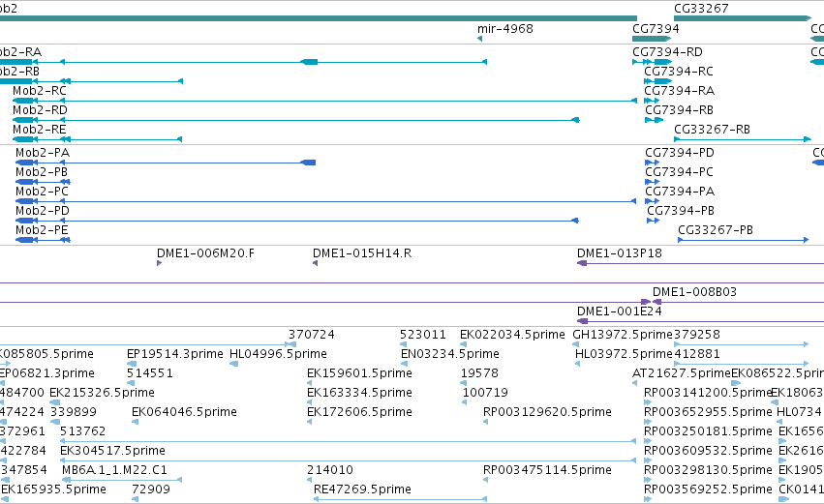Select EST label 214010
This screenshot has width=824, height=504.
pos(330,471)
